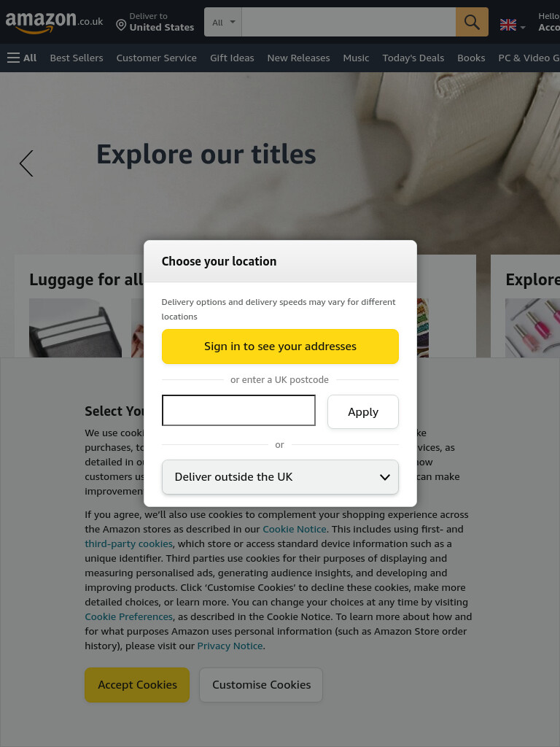
Task: Open Gift Ideas navigation item
Action: (x=232, y=58)
